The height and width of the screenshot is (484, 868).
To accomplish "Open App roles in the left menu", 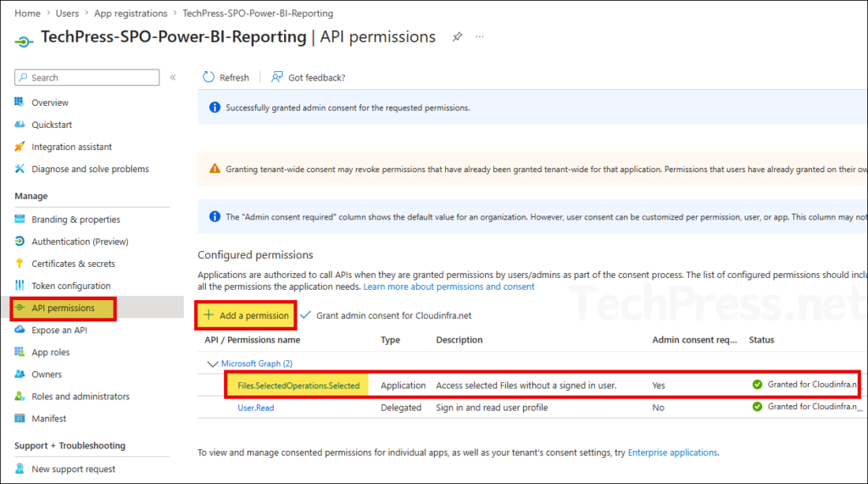I will tap(50, 353).
